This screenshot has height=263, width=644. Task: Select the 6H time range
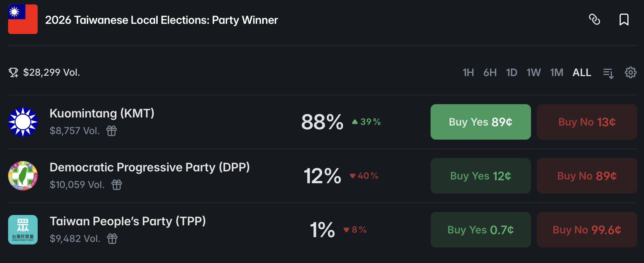tap(490, 72)
